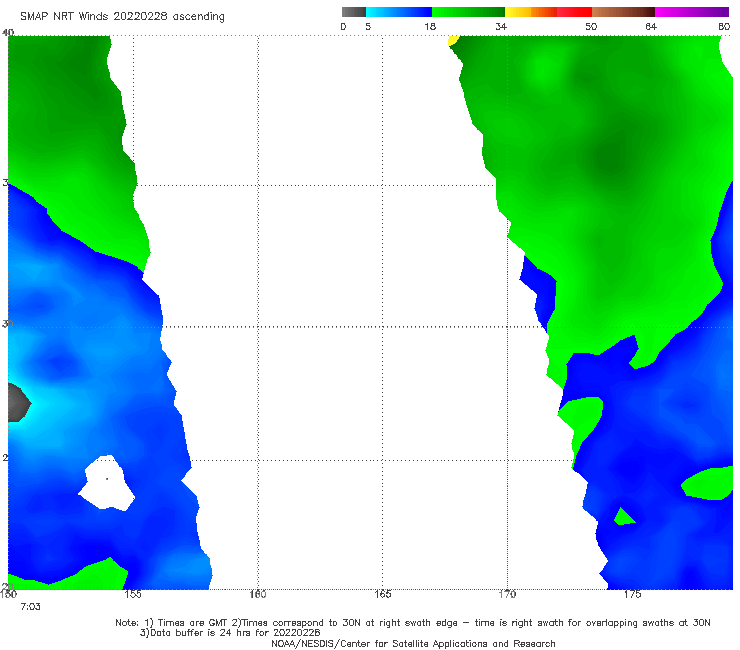Select the gray segment of the wind color bar
The image size is (740, 650).
coord(353,12)
